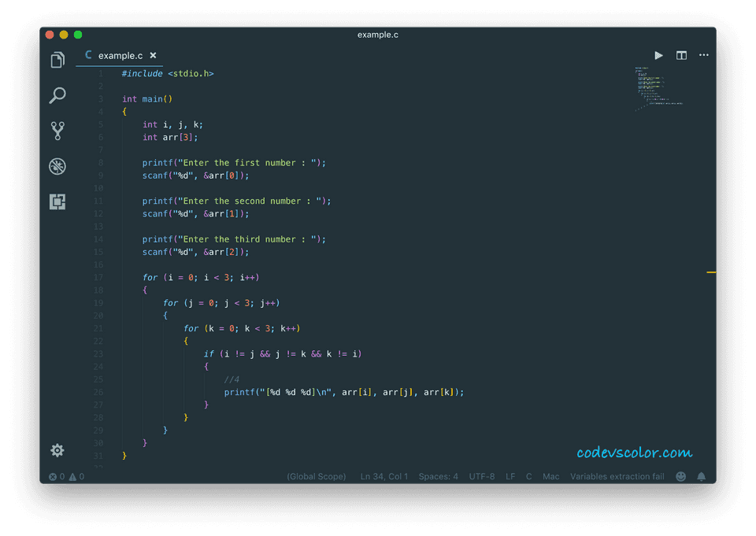This screenshot has width=756, height=536.
Task: Run the code with the play button
Action: click(658, 55)
